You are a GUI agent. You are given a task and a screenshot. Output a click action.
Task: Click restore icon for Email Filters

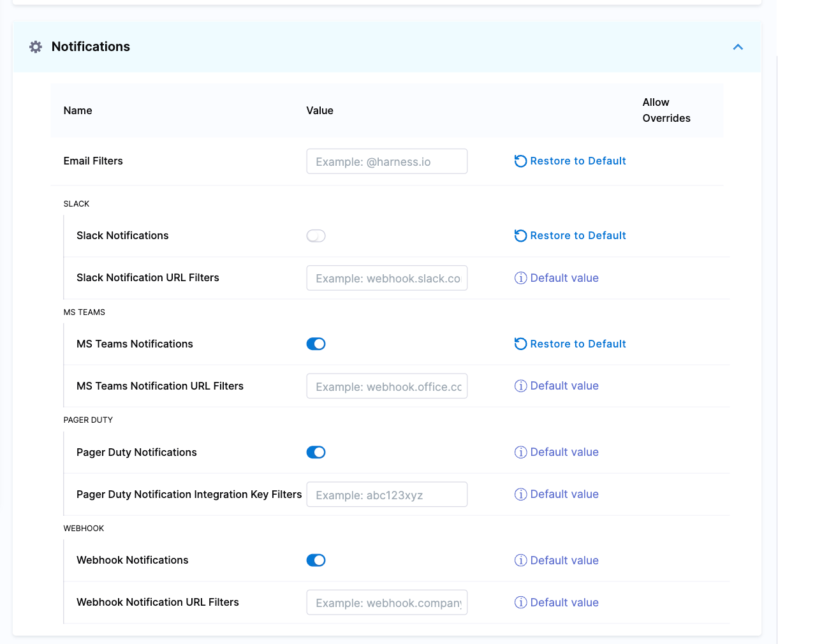point(520,161)
